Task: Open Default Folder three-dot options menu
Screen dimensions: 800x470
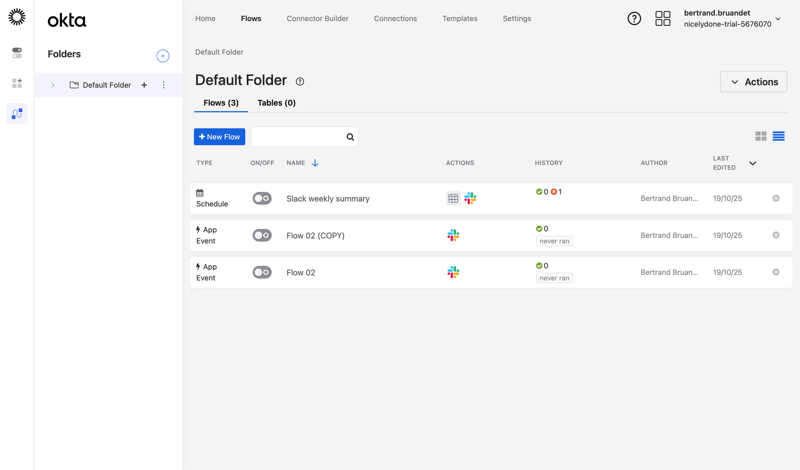Action: coord(163,85)
